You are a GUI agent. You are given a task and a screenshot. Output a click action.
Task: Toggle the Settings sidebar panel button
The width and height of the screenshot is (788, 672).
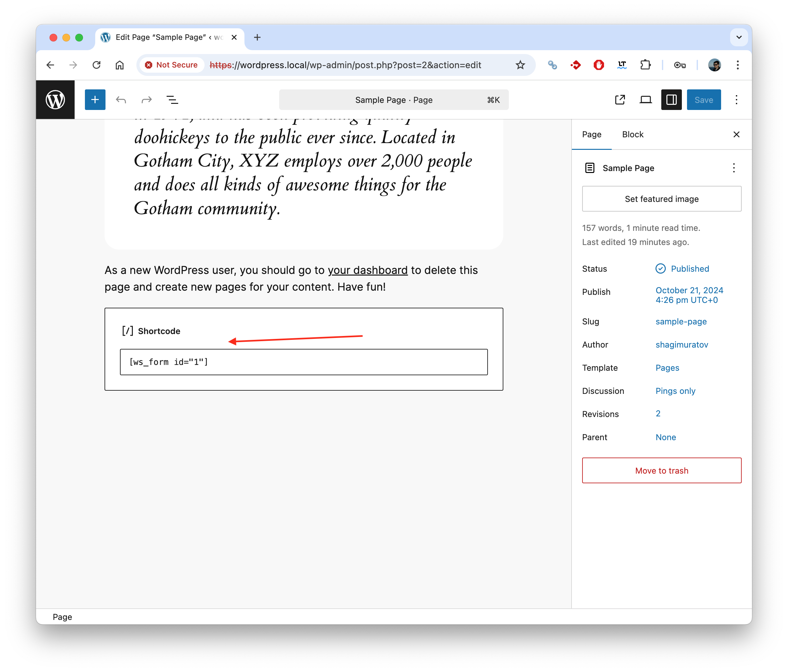pos(671,100)
